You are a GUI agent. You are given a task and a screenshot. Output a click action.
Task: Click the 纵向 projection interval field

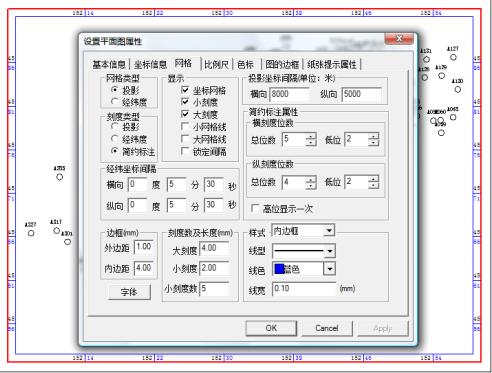coord(361,94)
